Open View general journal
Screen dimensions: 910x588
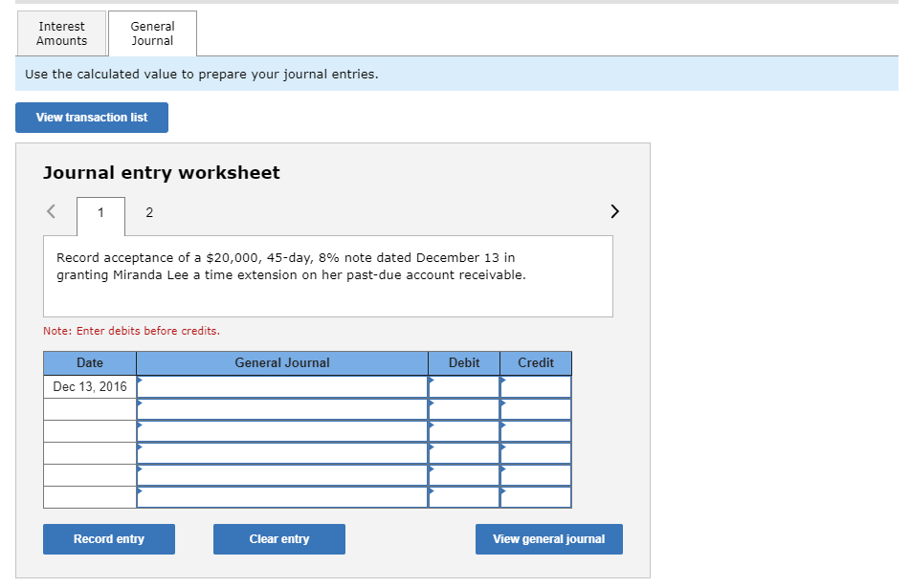[x=549, y=539]
